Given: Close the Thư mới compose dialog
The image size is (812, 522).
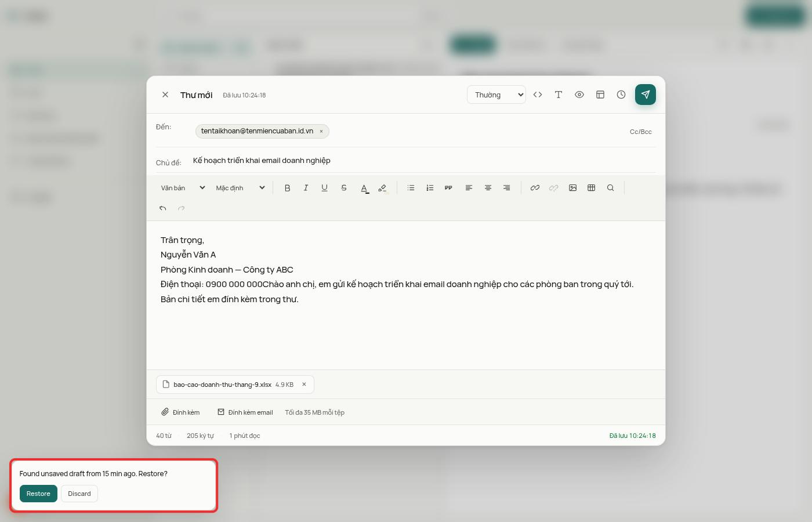Looking at the screenshot, I should [165, 95].
